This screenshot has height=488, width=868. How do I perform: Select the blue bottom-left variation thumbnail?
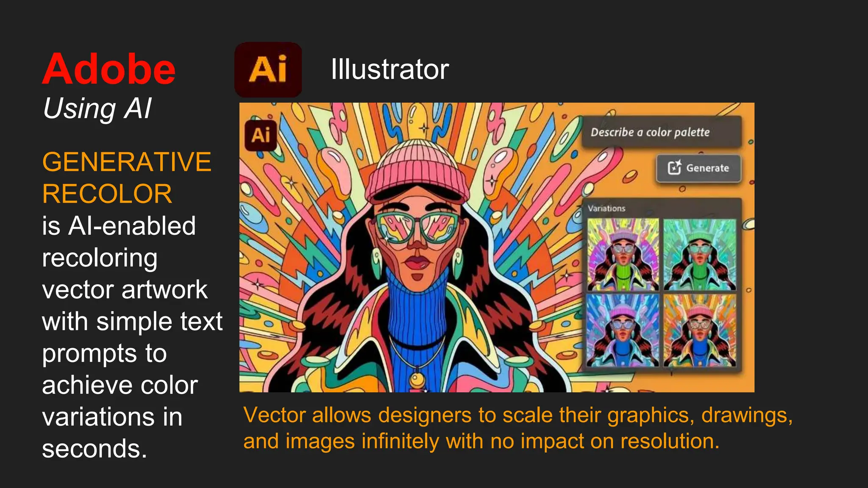pos(623,330)
